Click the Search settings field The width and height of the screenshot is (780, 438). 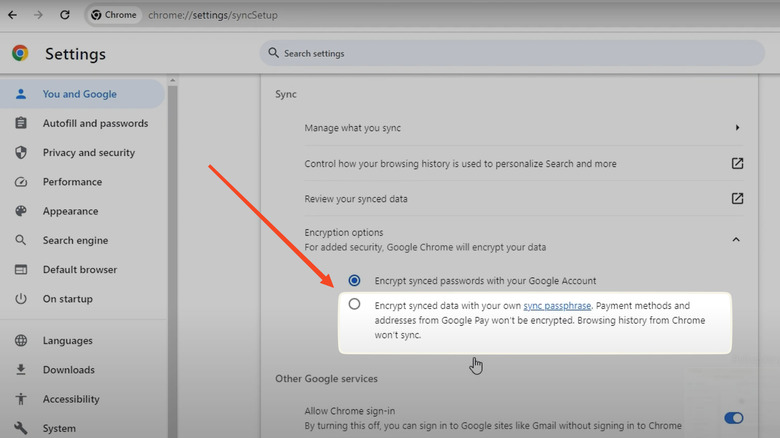(x=510, y=53)
